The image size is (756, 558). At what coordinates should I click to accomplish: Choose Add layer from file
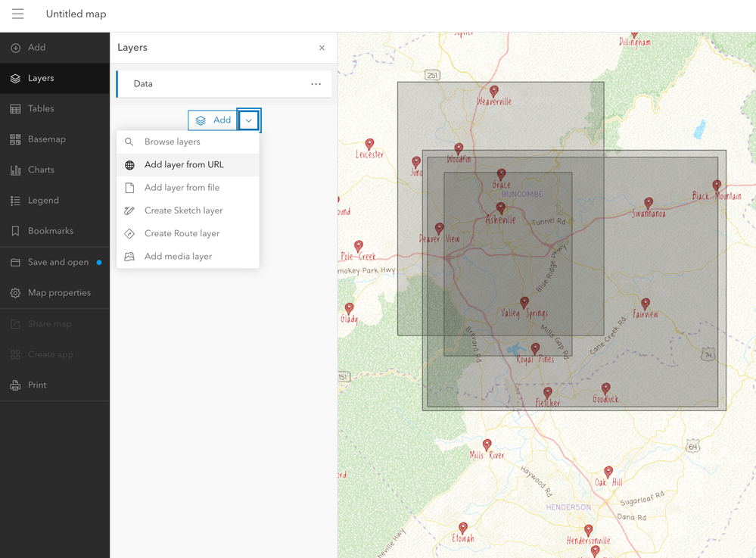coord(182,188)
